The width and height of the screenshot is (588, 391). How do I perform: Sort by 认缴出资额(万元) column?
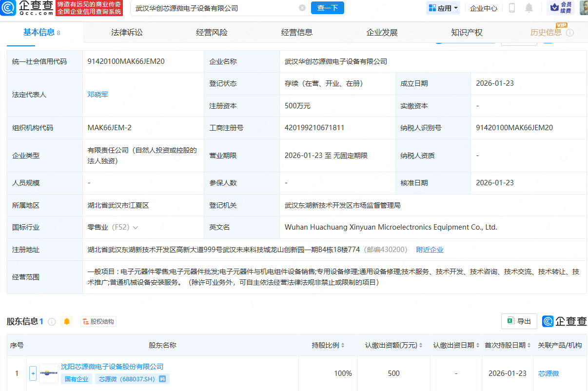coord(421,345)
